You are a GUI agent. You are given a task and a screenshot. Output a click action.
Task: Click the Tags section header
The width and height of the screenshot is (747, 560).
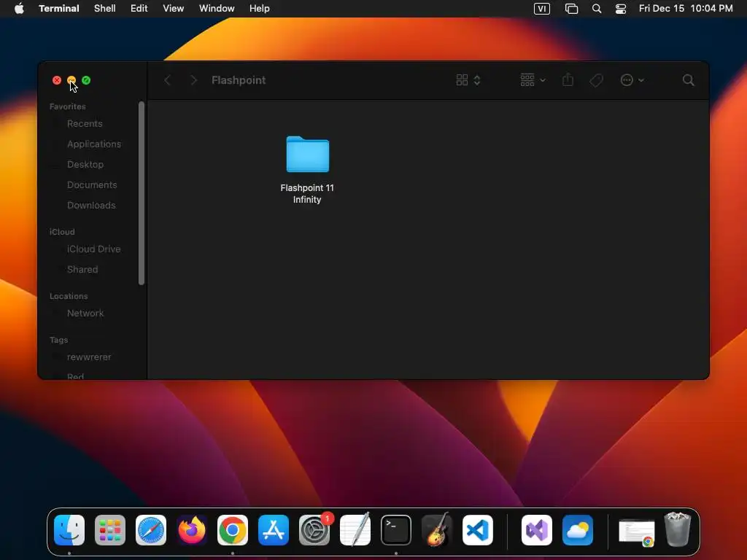tap(58, 340)
